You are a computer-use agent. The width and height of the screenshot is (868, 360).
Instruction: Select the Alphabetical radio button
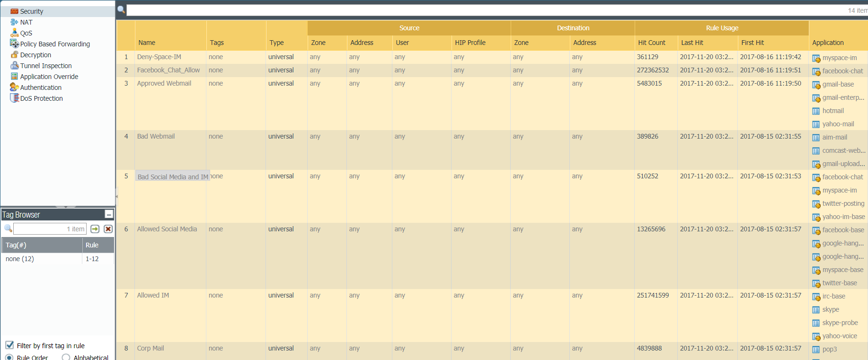[x=66, y=357]
